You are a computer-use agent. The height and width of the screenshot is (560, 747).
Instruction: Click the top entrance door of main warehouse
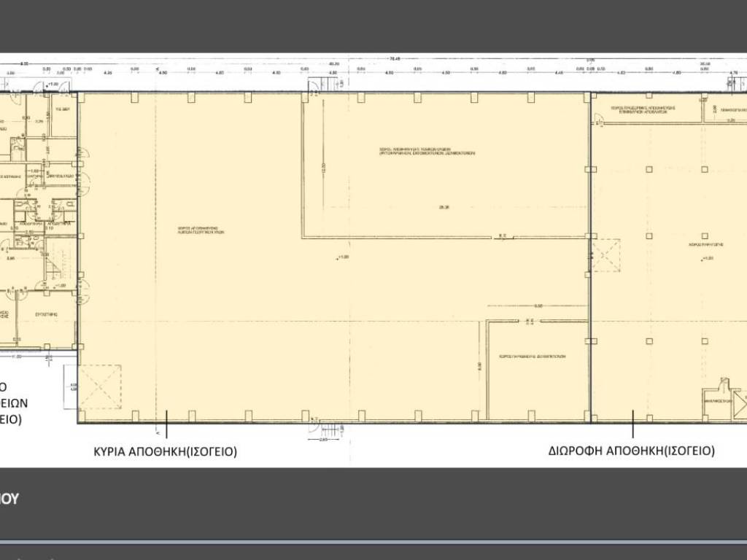point(314,85)
